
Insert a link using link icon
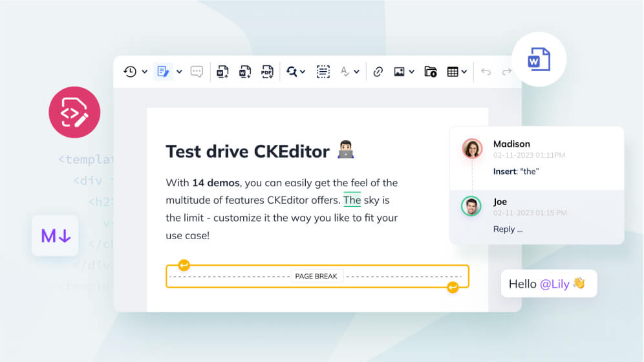pyautogui.click(x=378, y=72)
